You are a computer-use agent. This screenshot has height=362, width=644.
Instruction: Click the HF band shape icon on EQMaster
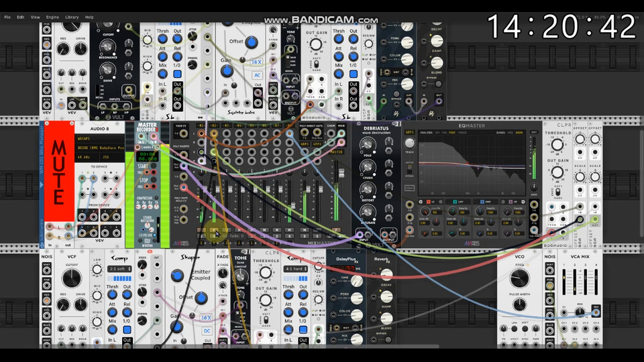pyautogui.click(x=523, y=202)
